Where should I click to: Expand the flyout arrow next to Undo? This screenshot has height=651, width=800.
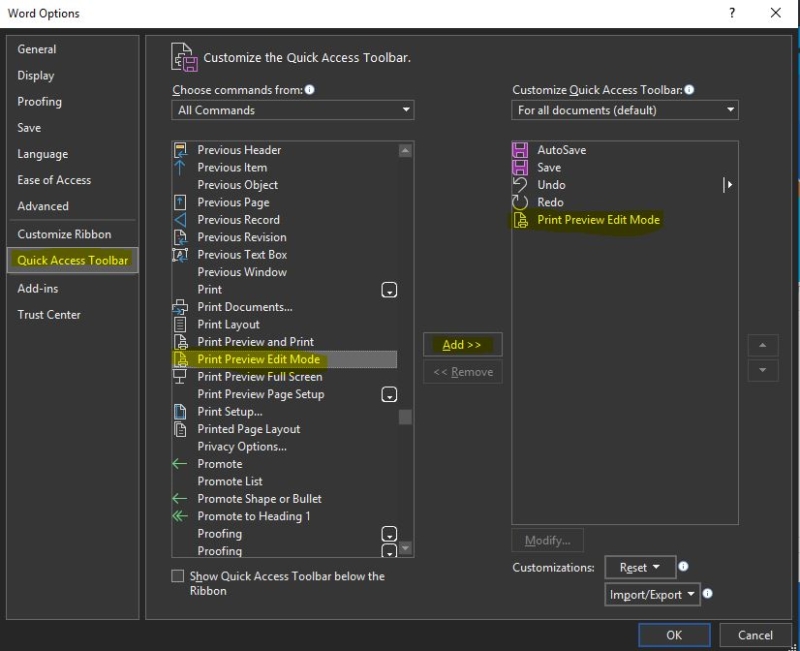728,185
